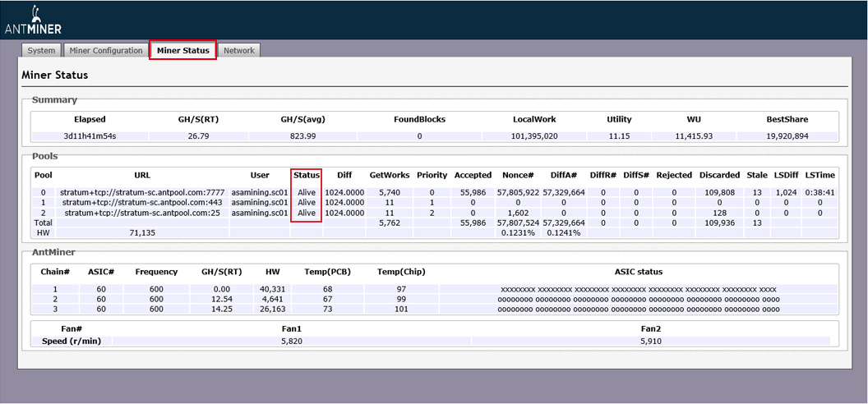The height and width of the screenshot is (404, 868).
Task: Click the GH/S(RT) summary value 26.79
Action: pos(198,136)
